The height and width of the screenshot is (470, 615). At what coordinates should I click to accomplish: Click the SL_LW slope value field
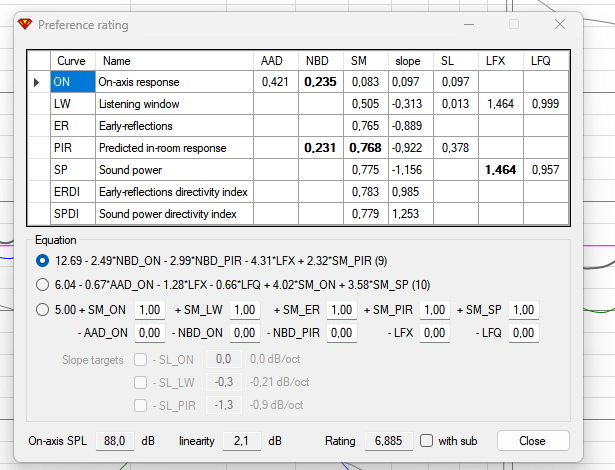coord(224,382)
